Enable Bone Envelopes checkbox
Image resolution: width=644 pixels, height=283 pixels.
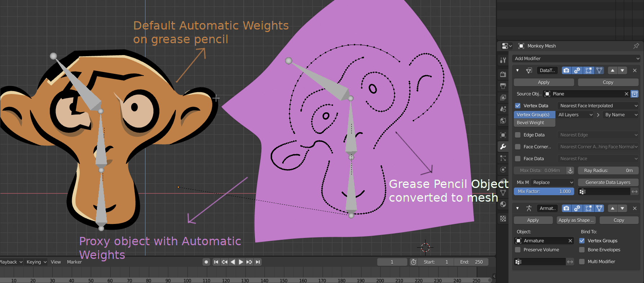(x=582, y=250)
